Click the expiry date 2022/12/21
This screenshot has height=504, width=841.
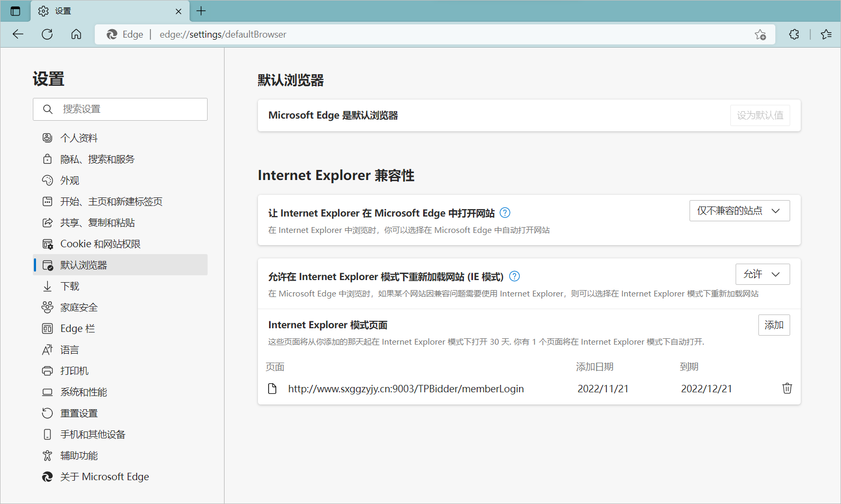click(x=706, y=389)
